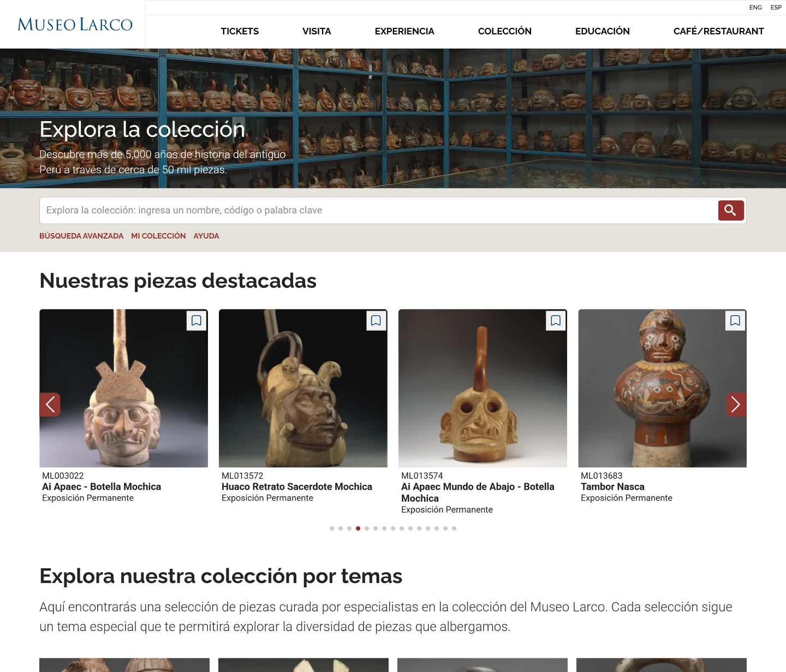
Task: Switch language to ENG
Action: pos(755,7)
